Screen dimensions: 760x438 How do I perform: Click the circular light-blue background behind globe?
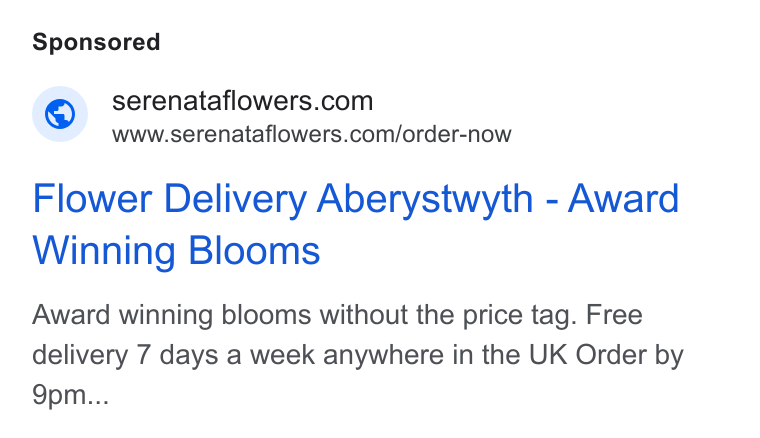[x=60, y=114]
